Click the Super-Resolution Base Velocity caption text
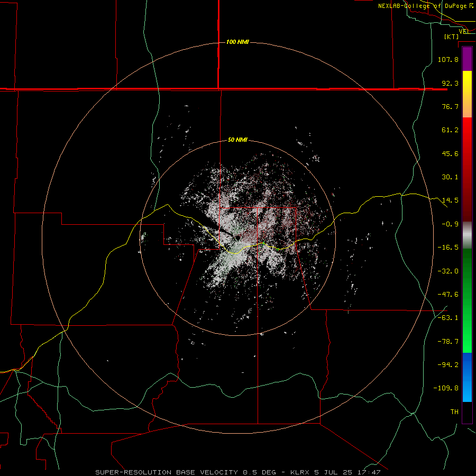Viewport: 476px width, 476px height. click(237, 472)
